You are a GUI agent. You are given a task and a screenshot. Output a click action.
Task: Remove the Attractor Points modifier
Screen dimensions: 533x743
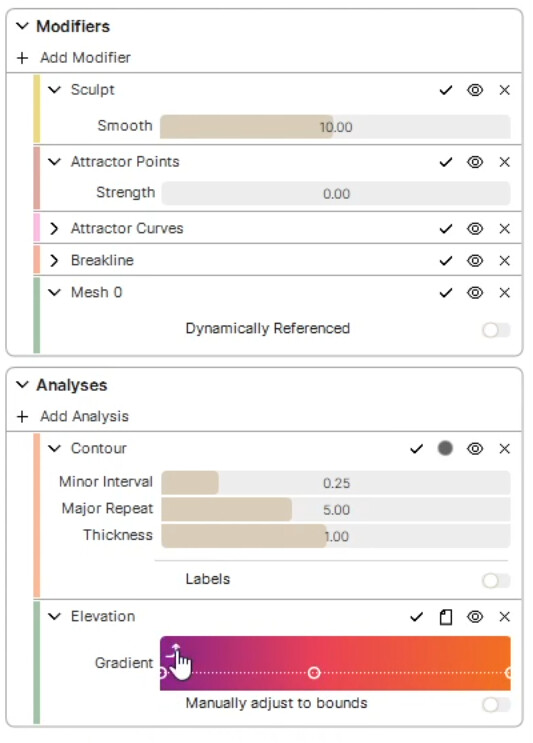click(504, 162)
